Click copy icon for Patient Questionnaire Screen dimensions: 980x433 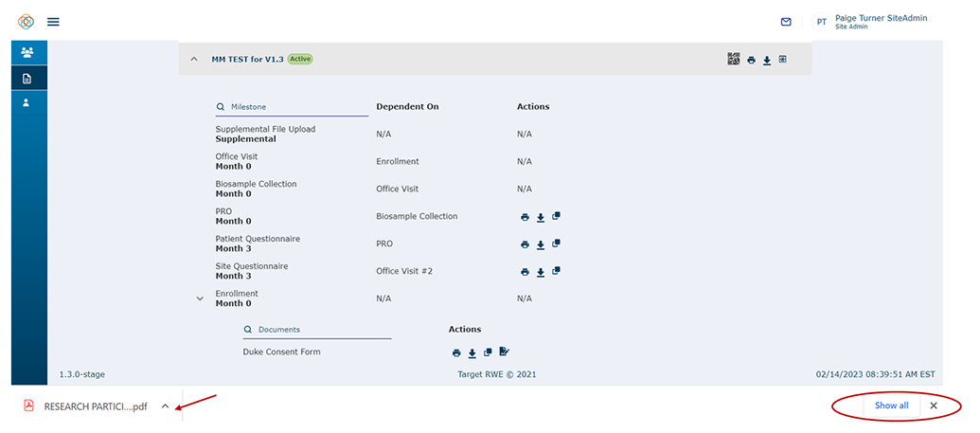click(556, 244)
